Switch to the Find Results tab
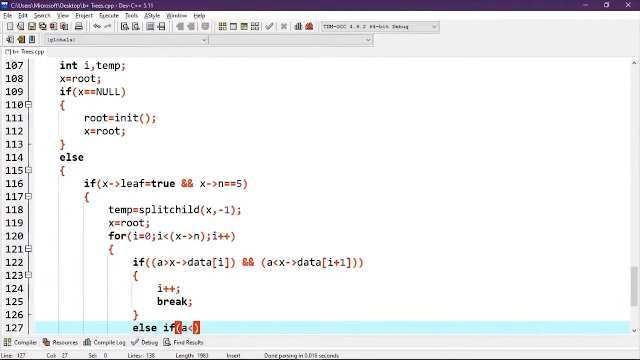Viewport: 640px width, 360px height. click(x=183, y=342)
